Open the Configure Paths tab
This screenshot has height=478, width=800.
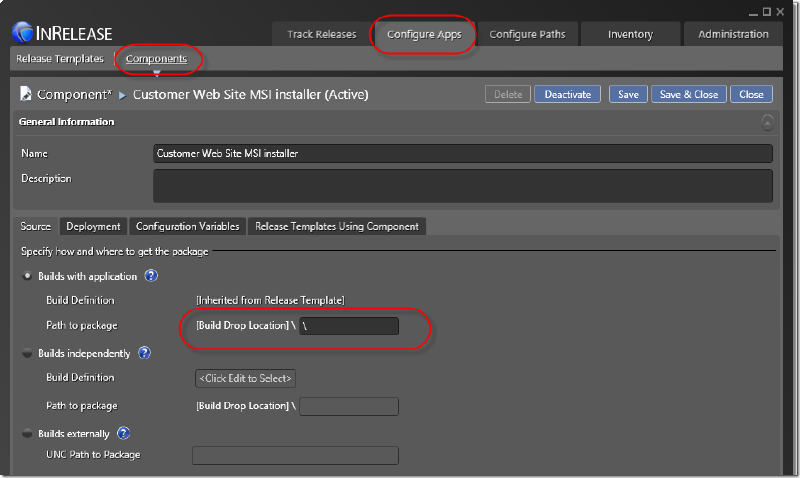point(528,34)
